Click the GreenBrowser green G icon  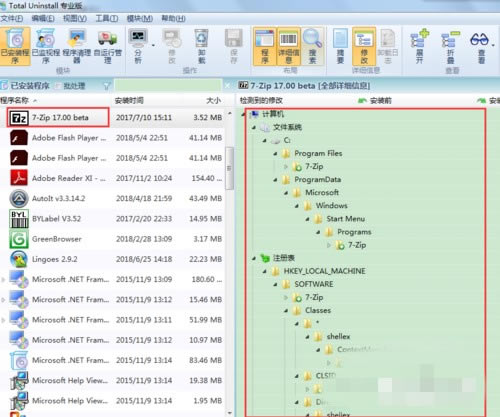(x=19, y=239)
